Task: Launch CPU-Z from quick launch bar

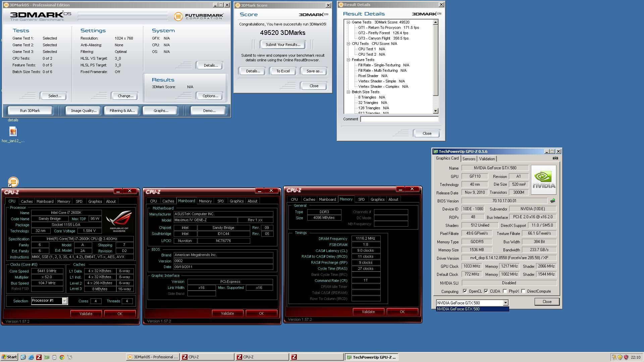Action: [39, 357]
